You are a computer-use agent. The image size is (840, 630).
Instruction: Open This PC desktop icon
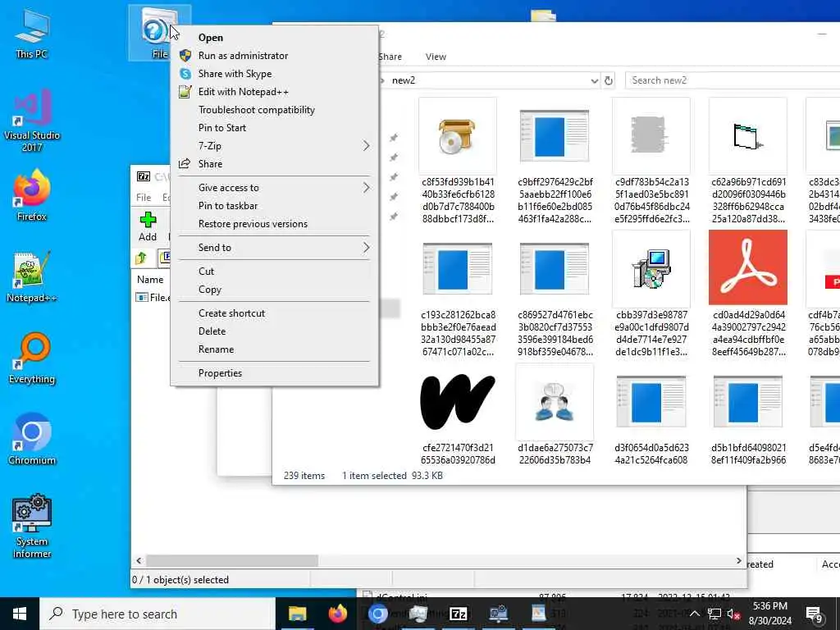[32, 34]
